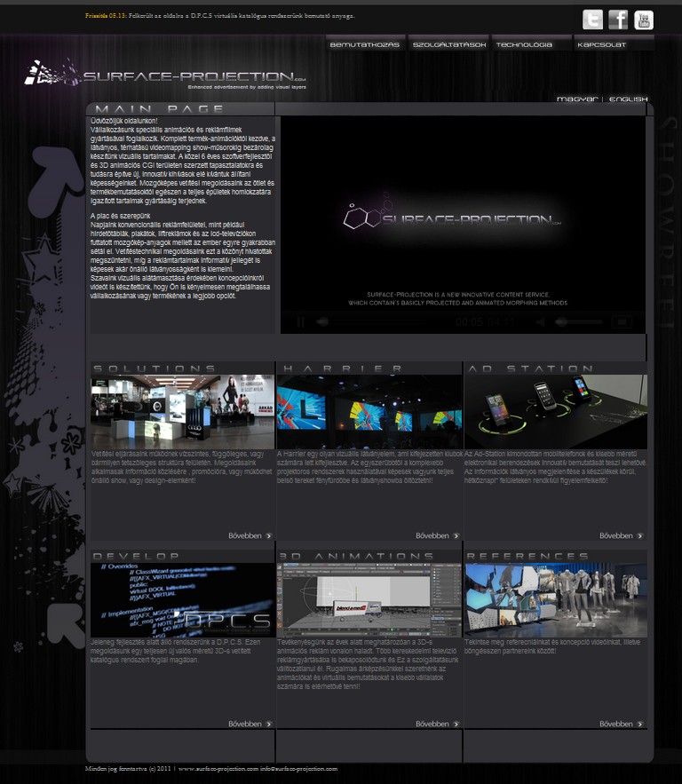Click Bővebben under 3D Animations
This screenshot has width=682, height=784.
(x=438, y=724)
